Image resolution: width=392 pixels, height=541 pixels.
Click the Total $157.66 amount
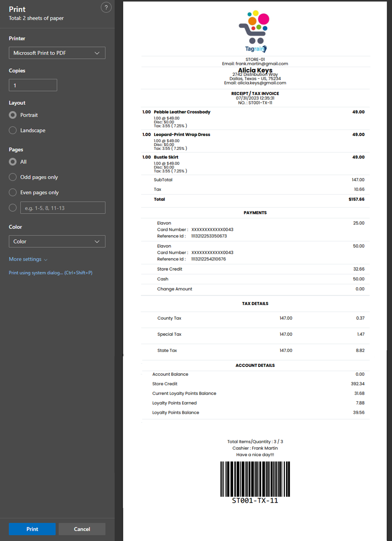click(356, 199)
